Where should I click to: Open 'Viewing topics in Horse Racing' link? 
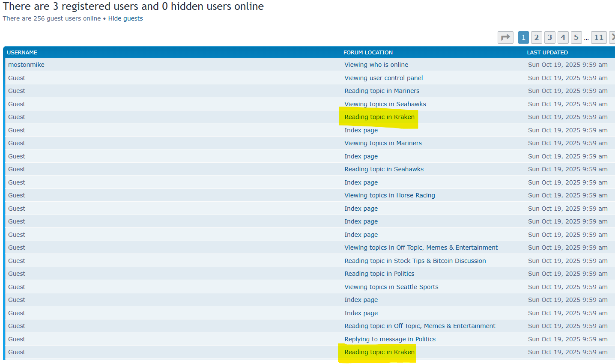pos(389,195)
